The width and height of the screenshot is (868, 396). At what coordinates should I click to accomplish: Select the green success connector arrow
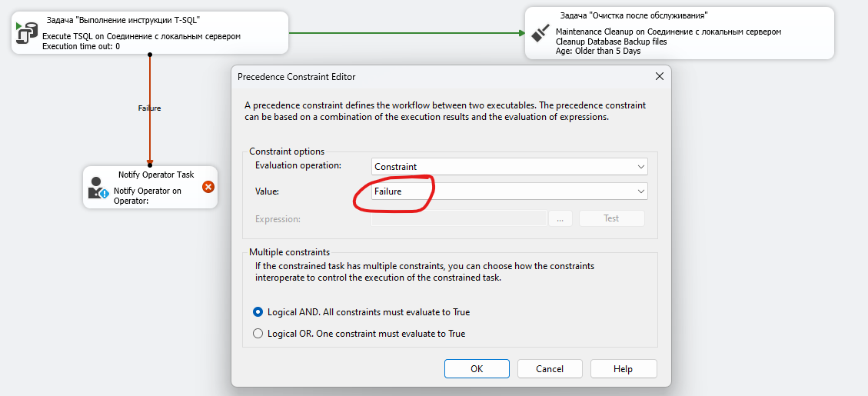[x=406, y=33]
